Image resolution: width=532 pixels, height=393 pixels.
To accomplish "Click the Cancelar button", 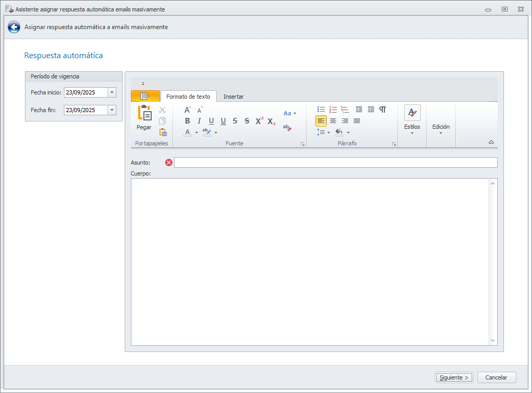I will 496,377.
